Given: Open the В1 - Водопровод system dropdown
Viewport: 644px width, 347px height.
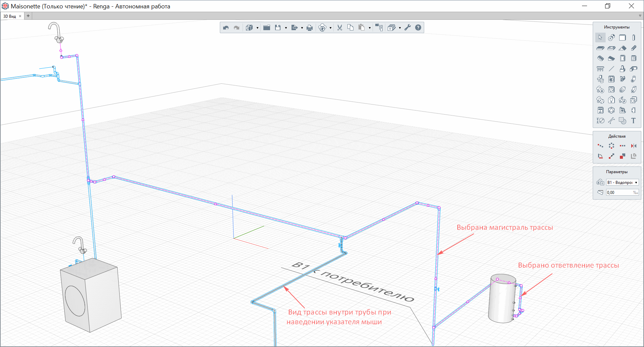Looking at the screenshot, I should [x=623, y=183].
